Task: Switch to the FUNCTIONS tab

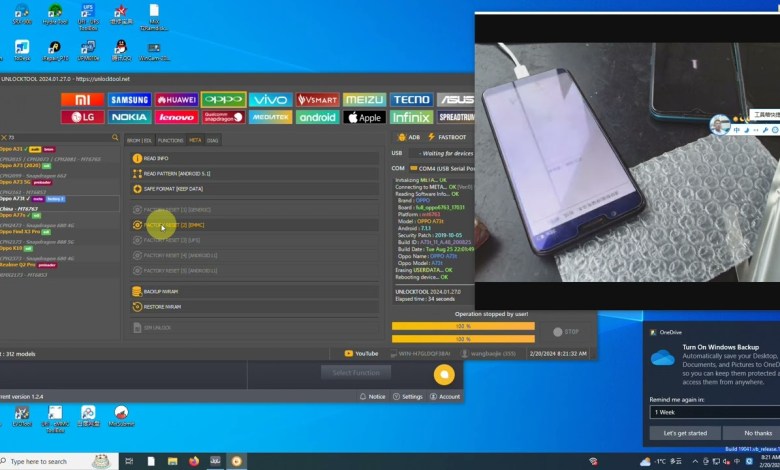Action: pos(170,140)
